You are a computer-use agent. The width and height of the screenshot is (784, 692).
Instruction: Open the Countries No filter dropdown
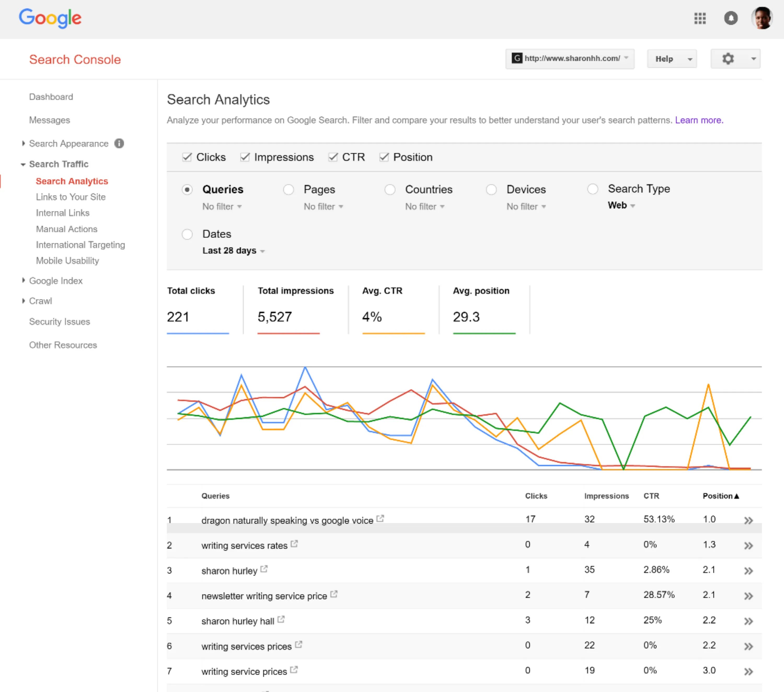pos(425,207)
